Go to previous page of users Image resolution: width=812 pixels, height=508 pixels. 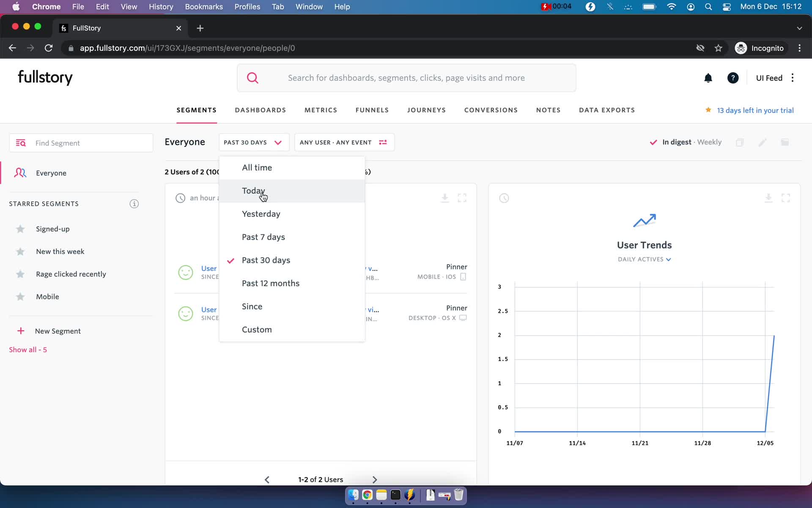tap(267, 480)
